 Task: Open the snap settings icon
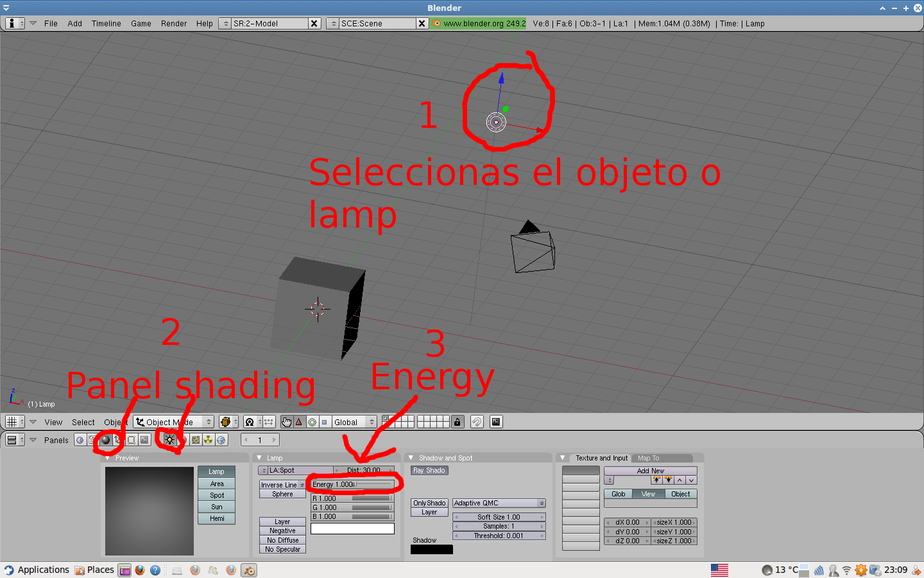coord(268,422)
